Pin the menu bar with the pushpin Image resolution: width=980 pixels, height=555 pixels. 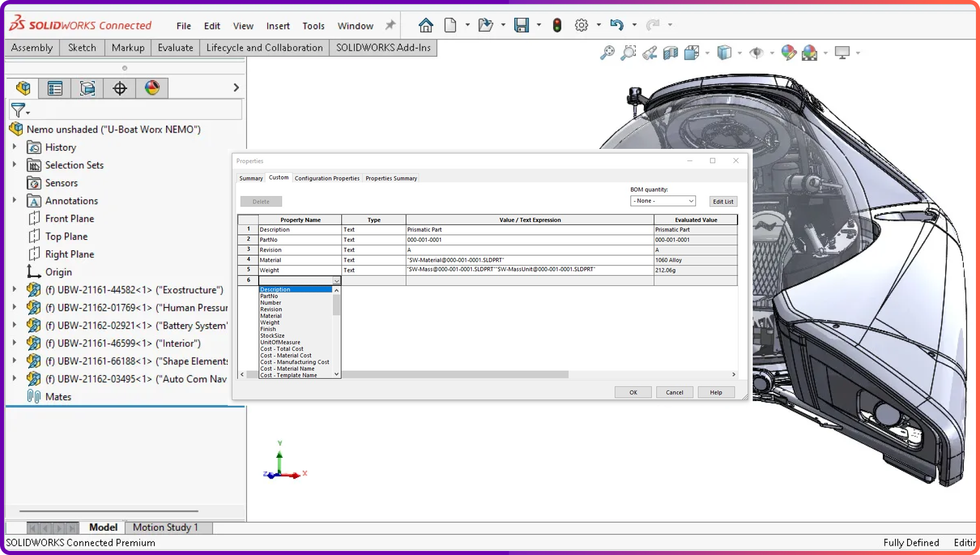[390, 25]
